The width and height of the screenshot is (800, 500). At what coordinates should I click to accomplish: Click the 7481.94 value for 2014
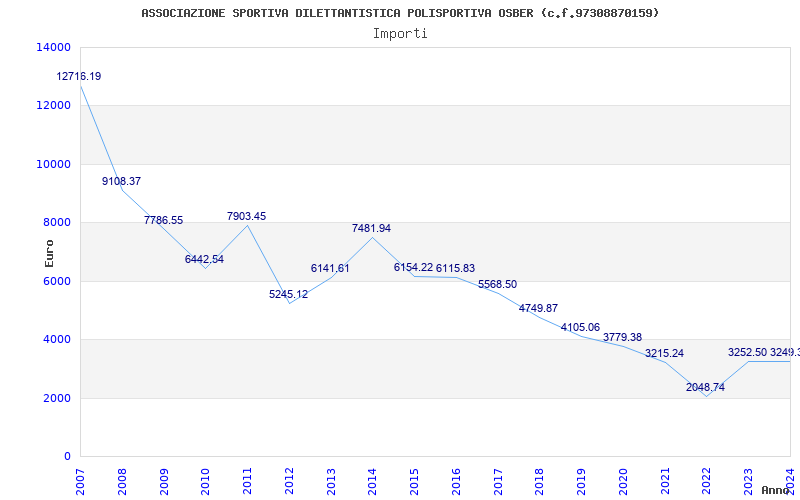click(371, 228)
